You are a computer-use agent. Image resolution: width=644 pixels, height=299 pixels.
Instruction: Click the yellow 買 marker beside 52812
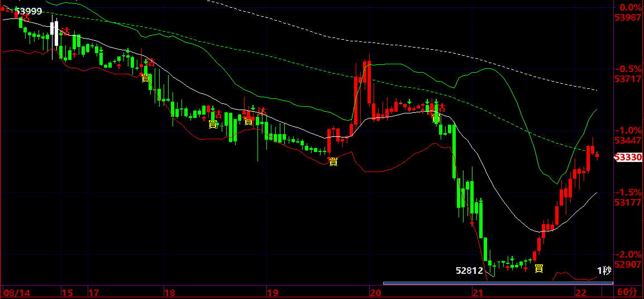pyautogui.click(x=539, y=269)
